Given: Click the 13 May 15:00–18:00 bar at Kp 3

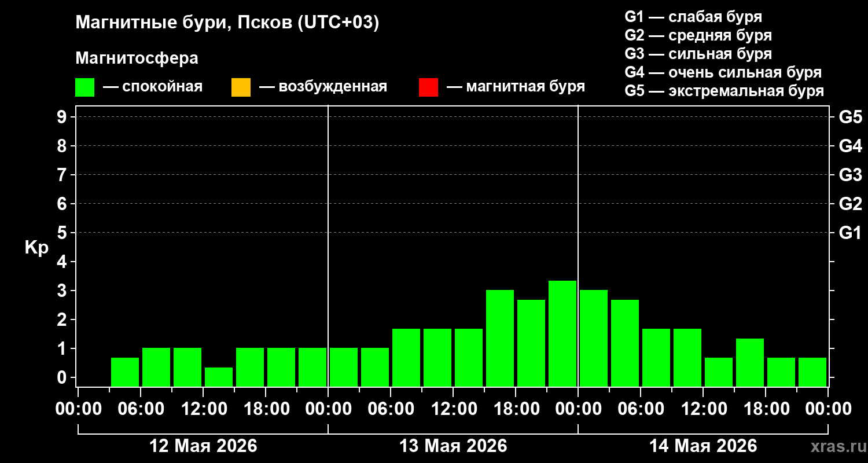Looking at the screenshot, I should [x=500, y=338].
